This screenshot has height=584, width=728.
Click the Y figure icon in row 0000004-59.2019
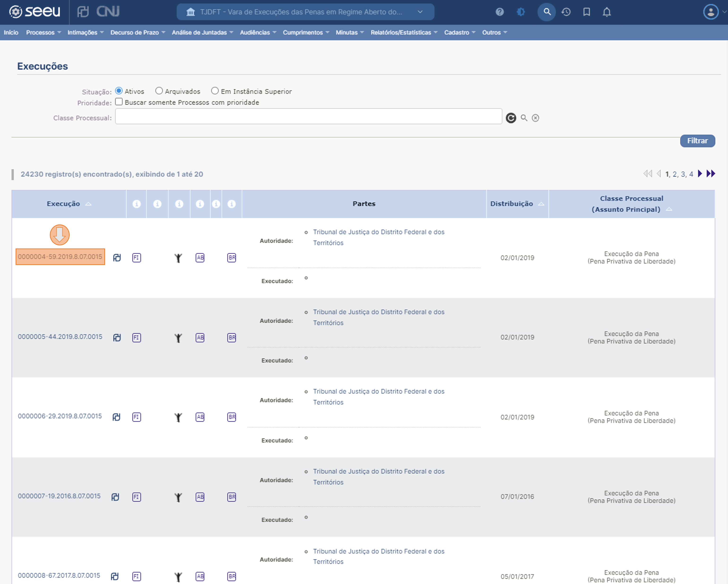178,258
